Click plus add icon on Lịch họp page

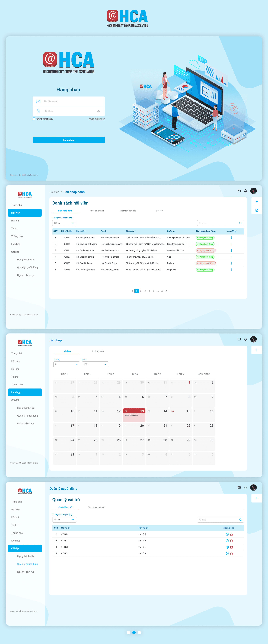(x=257, y=350)
